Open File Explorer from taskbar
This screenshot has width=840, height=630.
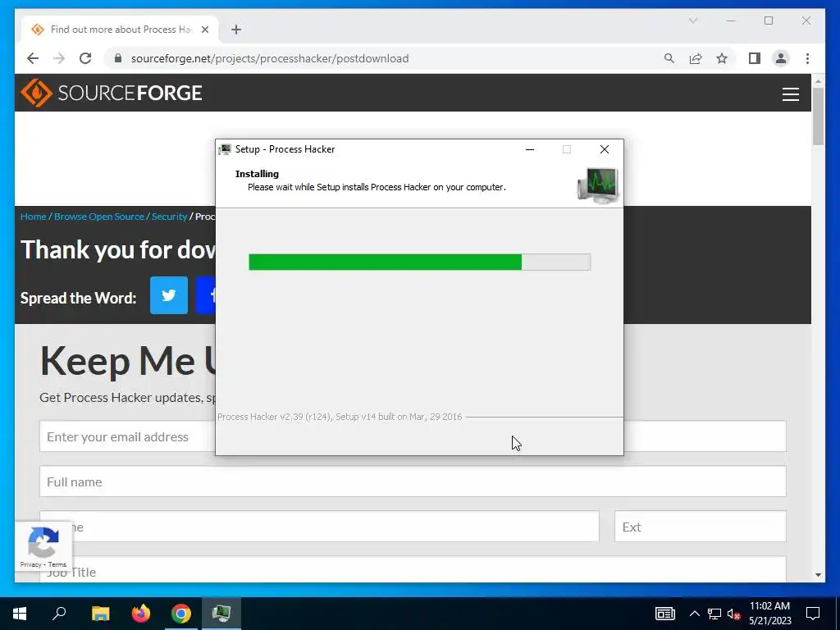pyautogui.click(x=100, y=614)
